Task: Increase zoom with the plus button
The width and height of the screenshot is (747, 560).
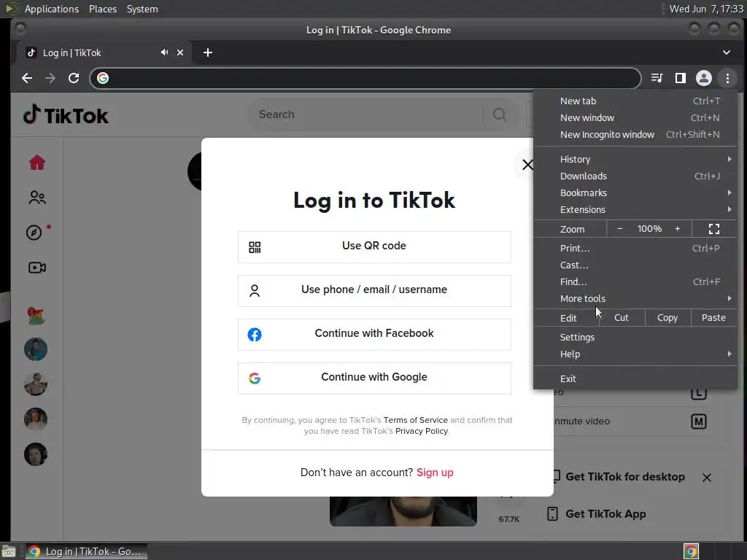Action: click(677, 229)
